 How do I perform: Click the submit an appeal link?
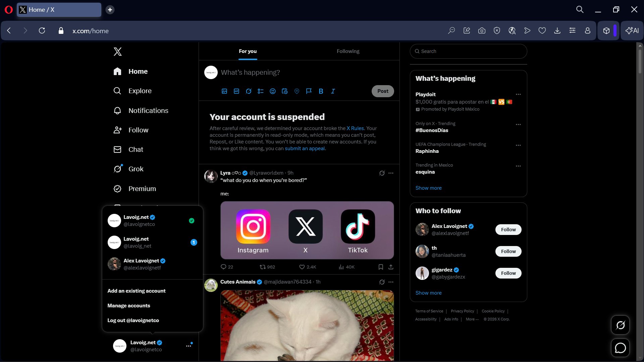point(305,148)
